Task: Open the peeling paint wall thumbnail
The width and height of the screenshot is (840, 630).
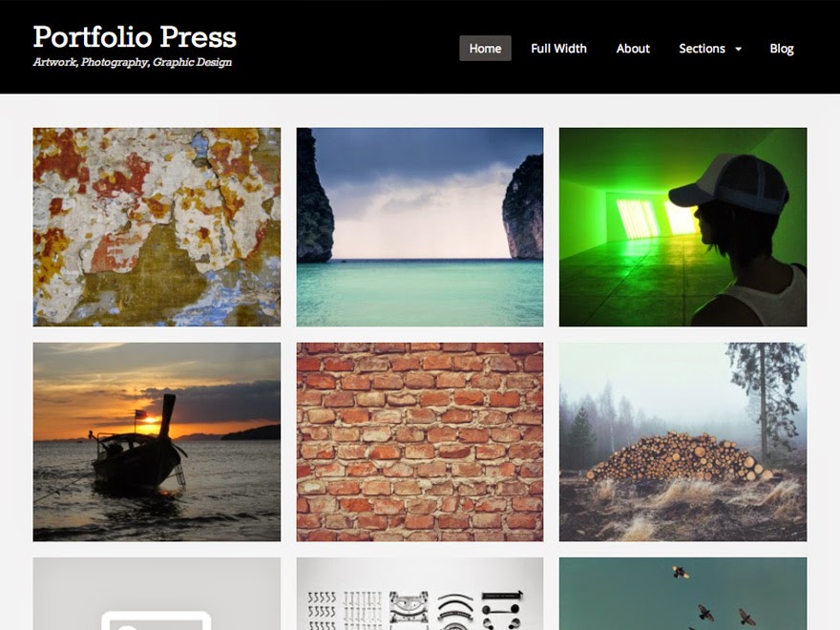Action: click(157, 226)
